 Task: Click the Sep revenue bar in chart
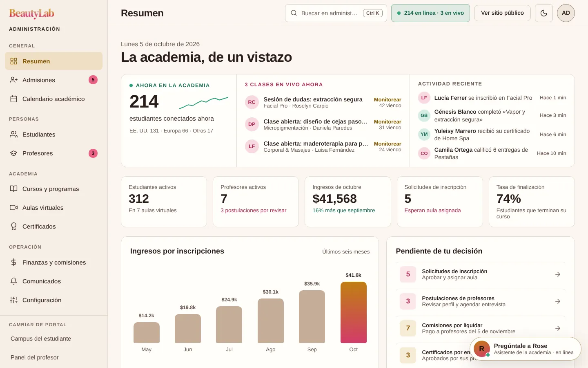point(312,317)
